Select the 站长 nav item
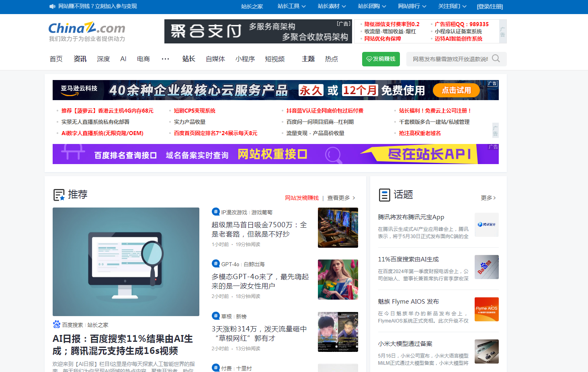The height and width of the screenshot is (372, 588). pyautogui.click(x=188, y=59)
